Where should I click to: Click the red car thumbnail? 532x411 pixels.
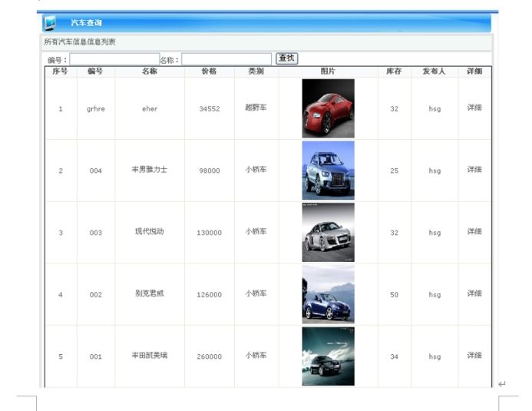(x=328, y=108)
